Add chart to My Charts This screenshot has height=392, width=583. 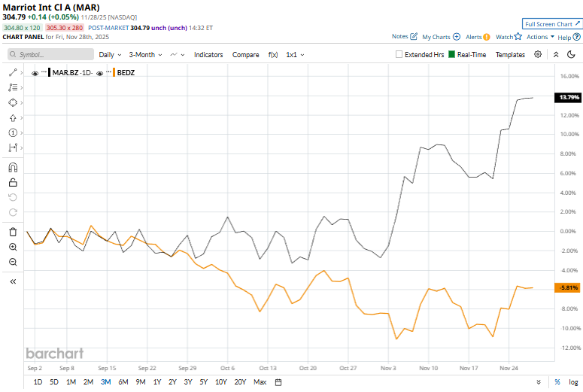tap(457, 37)
